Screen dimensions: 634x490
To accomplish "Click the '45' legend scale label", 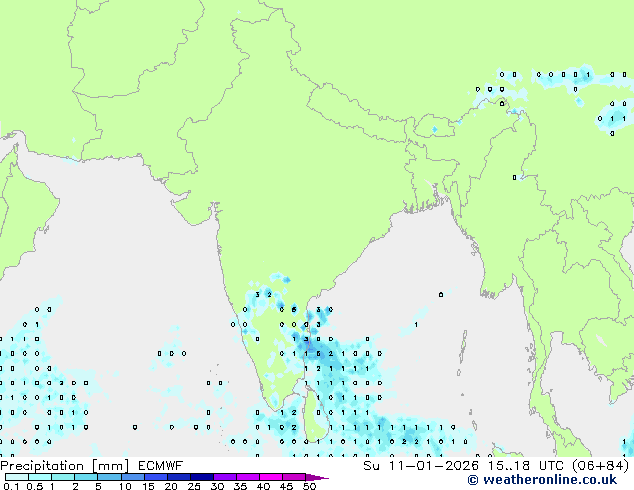I will pos(286,486).
